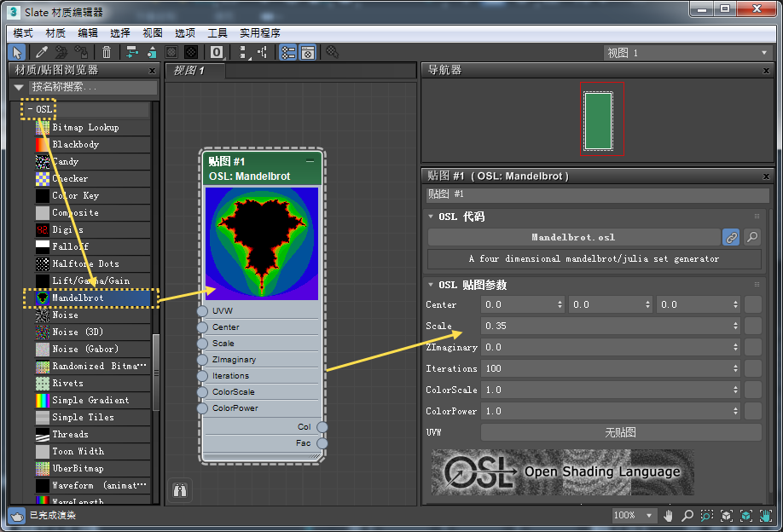Delete selected with the trash can icon

pyautogui.click(x=107, y=52)
